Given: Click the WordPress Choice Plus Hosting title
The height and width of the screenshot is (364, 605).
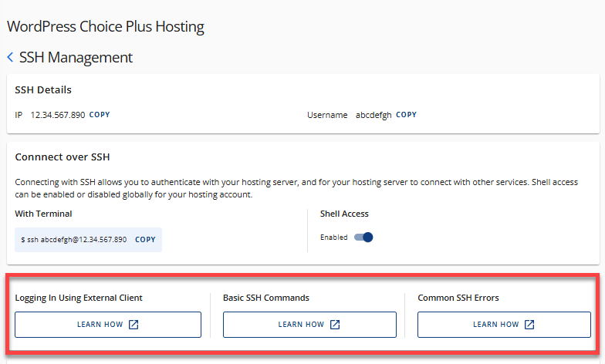Looking at the screenshot, I should (x=106, y=27).
